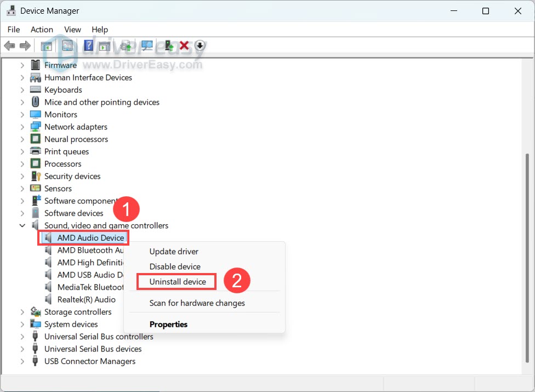535x392 pixels.
Task: Click the red X uninstall toolbar icon
Action: [x=184, y=46]
